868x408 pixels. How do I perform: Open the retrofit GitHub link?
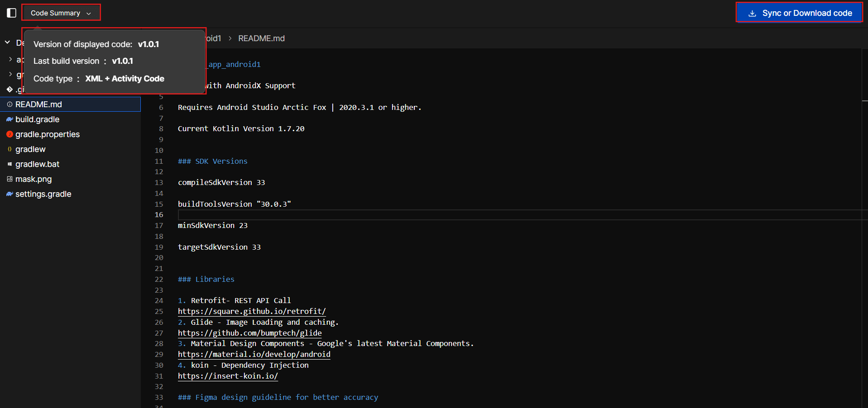[251, 311]
